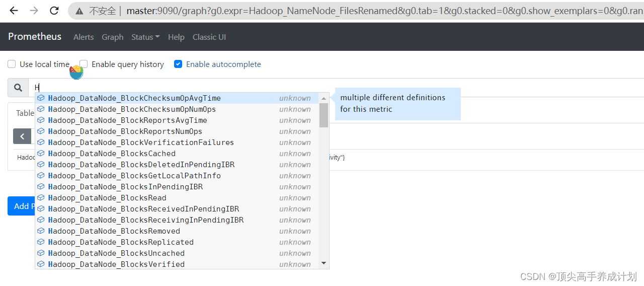The height and width of the screenshot is (286, 644).
Task: Click the metric icon beside Hadoop_DataNode_BlockReportsNumOps
Action: tap(41, 131)
